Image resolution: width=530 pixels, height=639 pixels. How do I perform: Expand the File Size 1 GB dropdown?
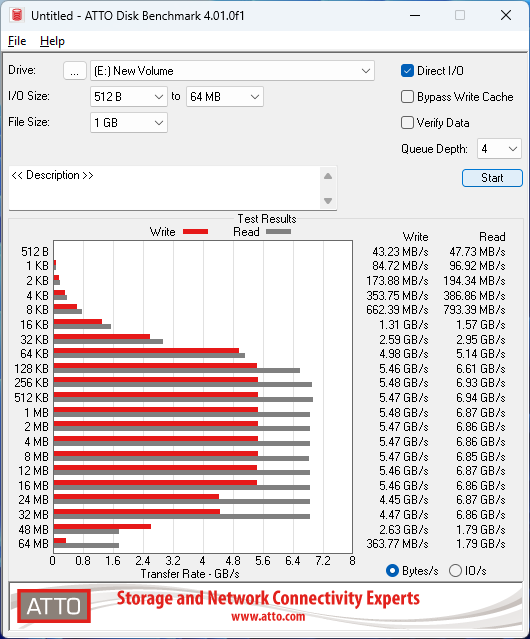[129, 123]
